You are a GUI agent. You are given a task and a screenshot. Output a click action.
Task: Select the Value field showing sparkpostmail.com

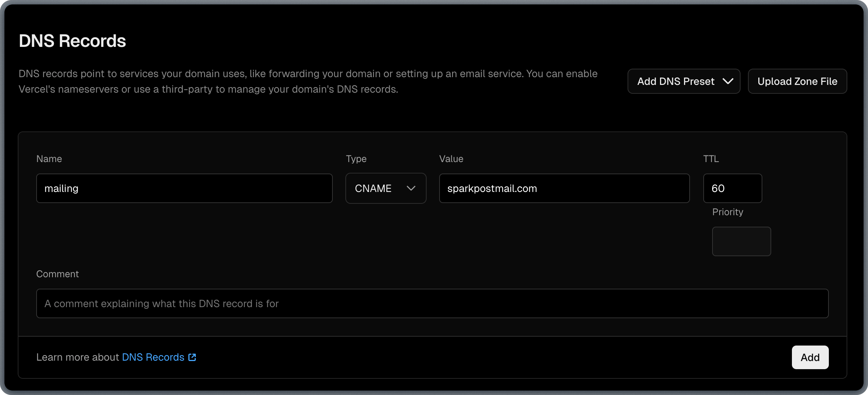(x=564, y=188)
